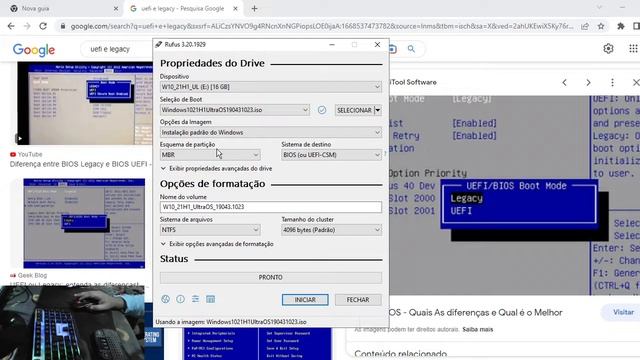Click the Google logo
Viewport: 640px width, 360px height.
[x=34, y=50]
